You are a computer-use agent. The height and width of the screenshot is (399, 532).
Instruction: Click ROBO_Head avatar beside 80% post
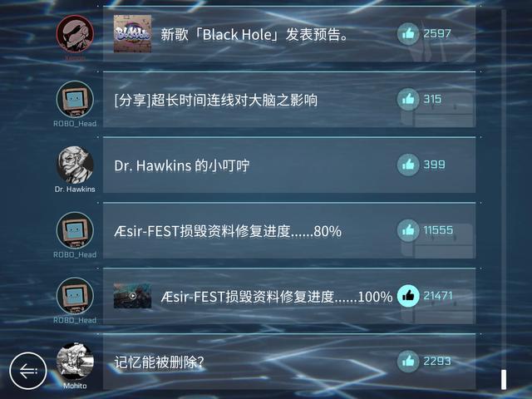tap(75, 230)
